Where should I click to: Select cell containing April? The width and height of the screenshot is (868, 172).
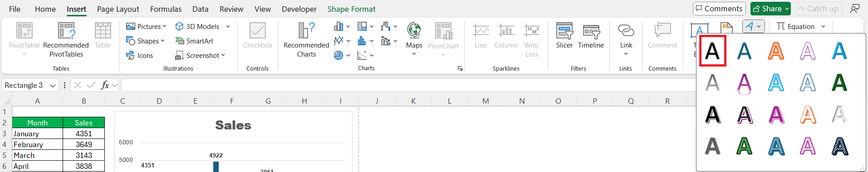click(x=37, y=166)
